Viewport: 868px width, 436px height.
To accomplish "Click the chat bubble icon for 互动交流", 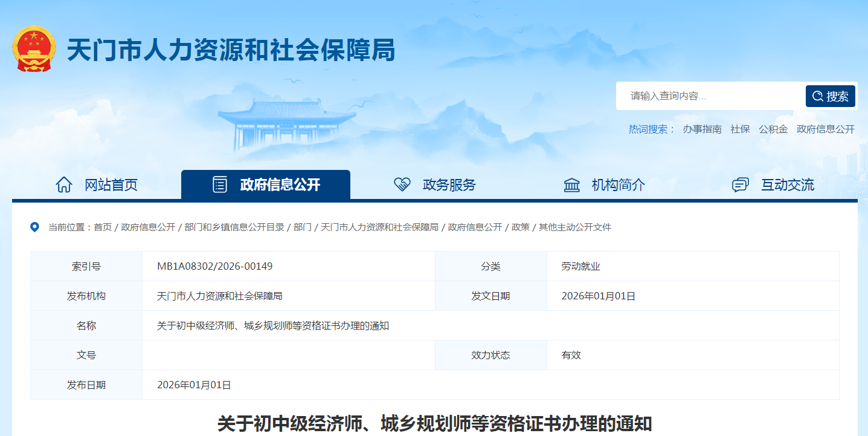I will (x=740, y=184).
